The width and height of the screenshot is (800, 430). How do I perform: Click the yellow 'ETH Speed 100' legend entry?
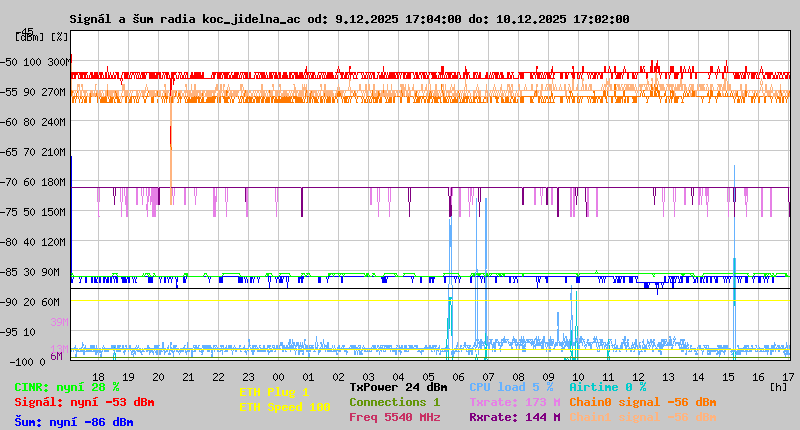point(285,408)
